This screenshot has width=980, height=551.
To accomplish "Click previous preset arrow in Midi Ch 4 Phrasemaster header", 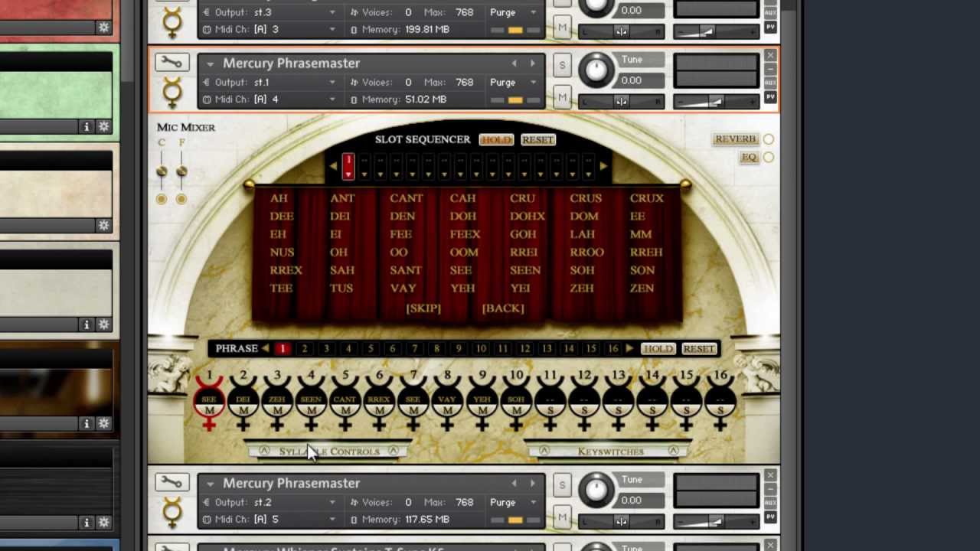I will (514, 64).
